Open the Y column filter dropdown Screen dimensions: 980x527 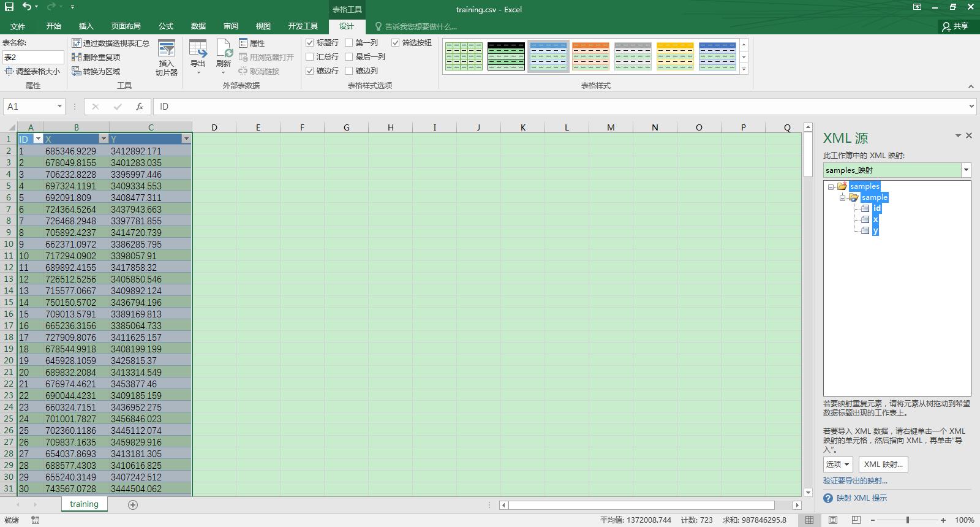coord(186,139)
